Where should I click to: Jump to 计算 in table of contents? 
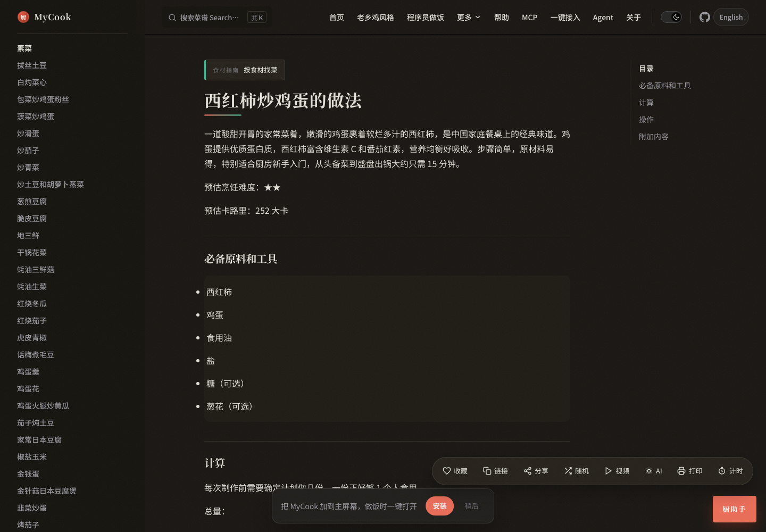646,103
